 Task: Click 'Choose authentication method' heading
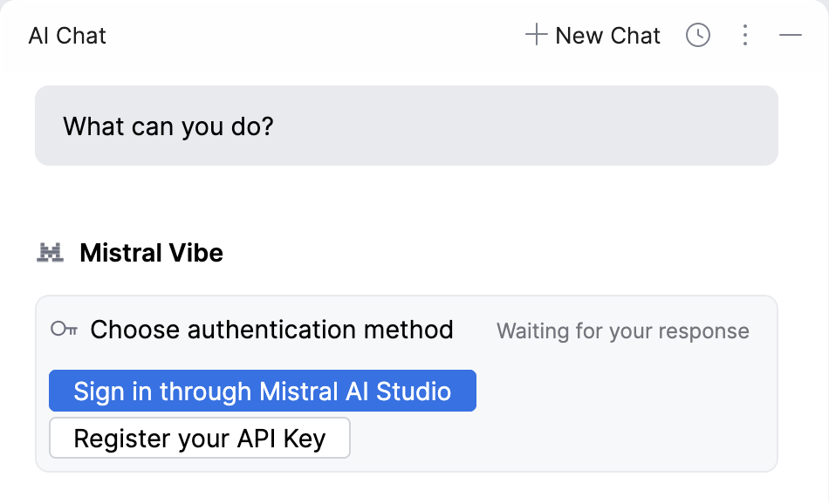(271, 330)
